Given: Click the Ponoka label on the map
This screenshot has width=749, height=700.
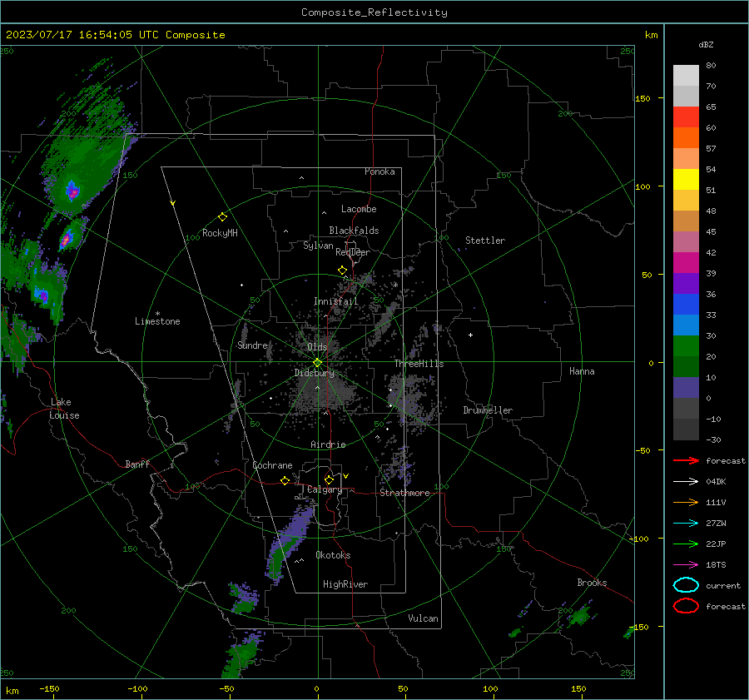Looking at the screenshot, I should (379, 171).
